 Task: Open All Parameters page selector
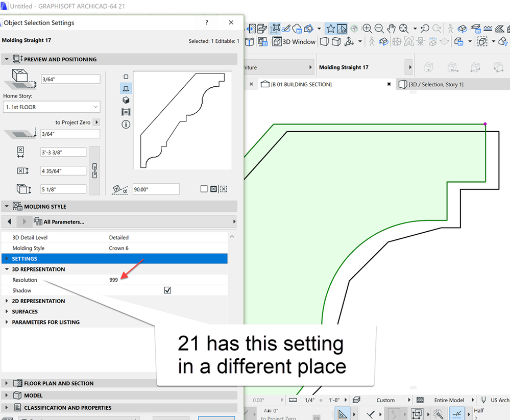click(x=135, y=221)
